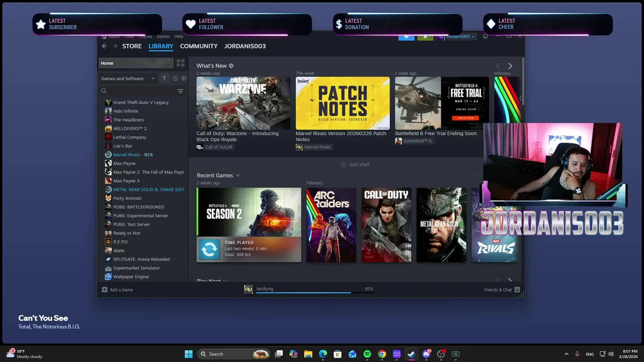644x362 pixels.
Task: Open Call of Duty recent game cover
Action: (386, 225)
